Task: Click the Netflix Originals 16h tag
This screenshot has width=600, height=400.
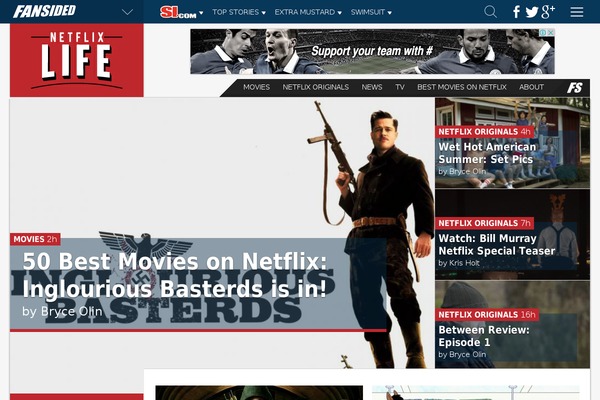Action: [x=487, y=315]
